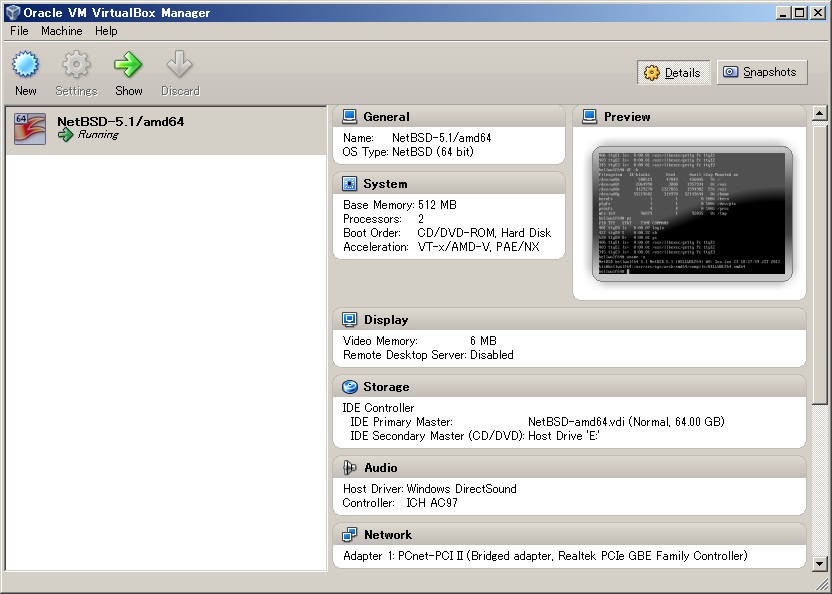Click the General section icon
Image resolution: width=832 pixels, height=594 pixels.
pos(350,117)
